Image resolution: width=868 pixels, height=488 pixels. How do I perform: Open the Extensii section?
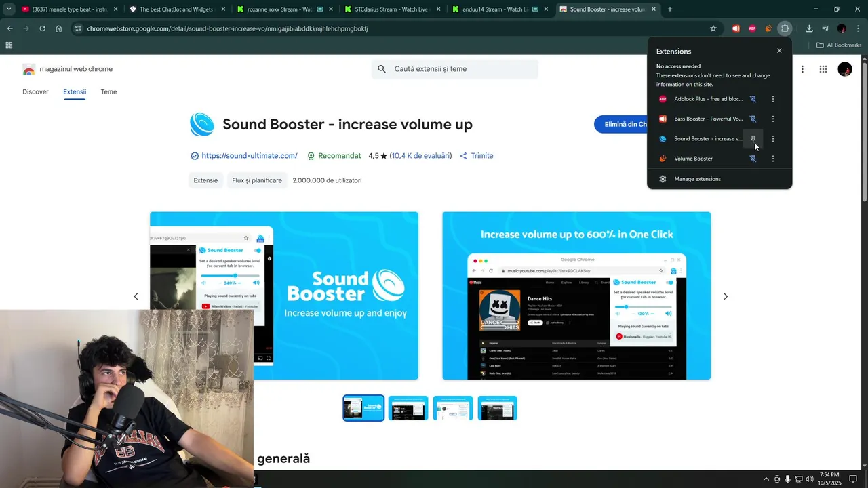[x=75, y=91]
